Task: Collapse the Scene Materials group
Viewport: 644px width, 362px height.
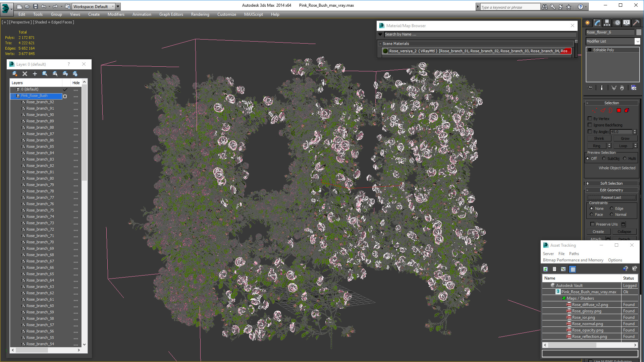Action: (380, 44)
